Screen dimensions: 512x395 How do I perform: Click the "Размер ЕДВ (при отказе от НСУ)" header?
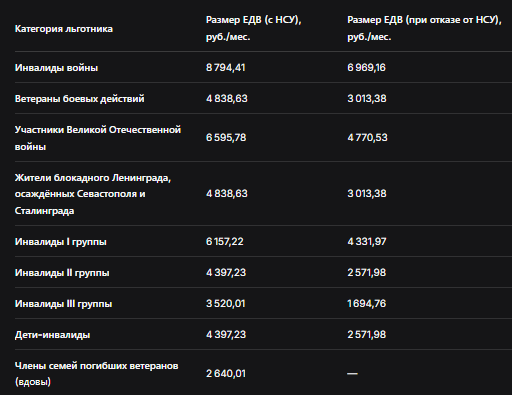[424, 28]
